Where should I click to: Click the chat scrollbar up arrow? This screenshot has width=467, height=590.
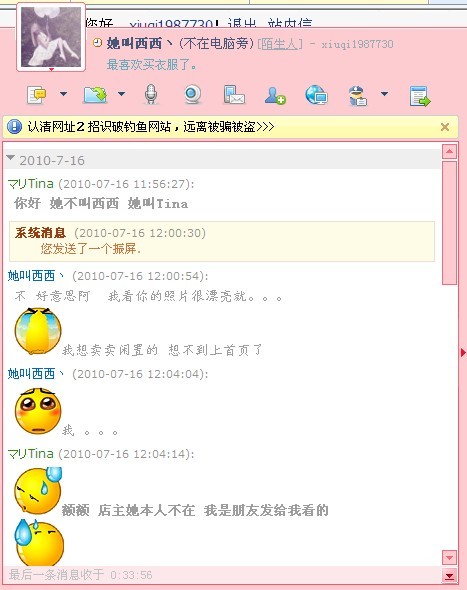449,152
